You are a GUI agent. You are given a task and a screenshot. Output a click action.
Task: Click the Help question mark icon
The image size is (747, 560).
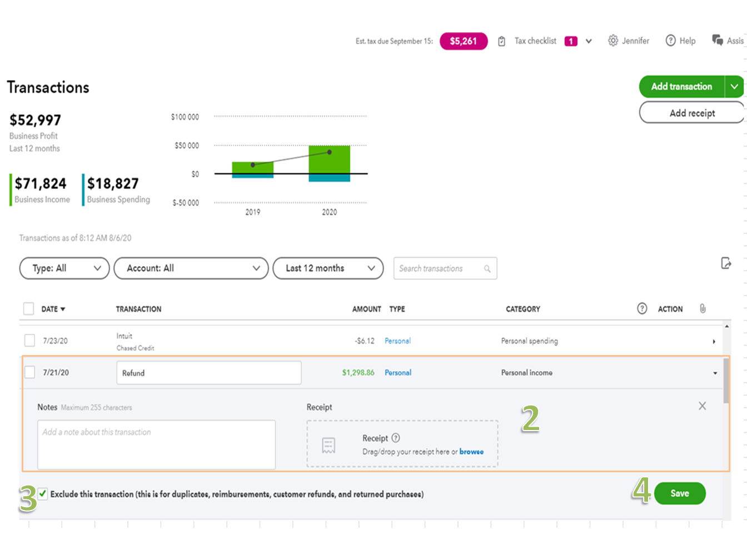point(669,41)
